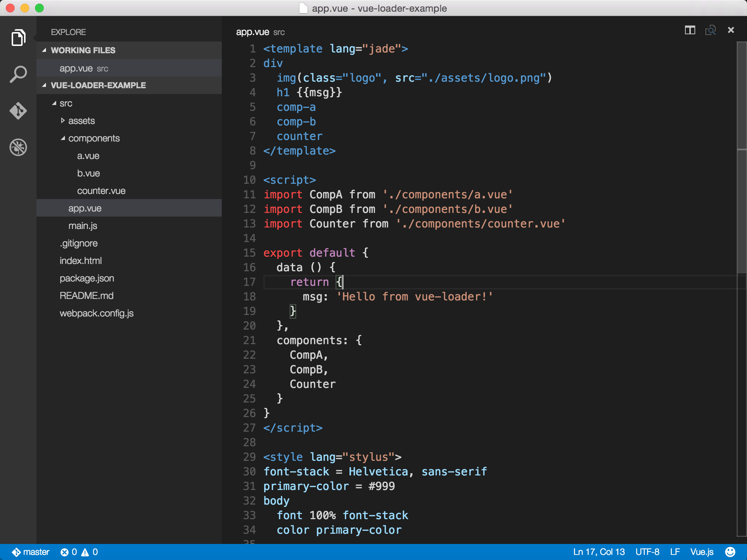Screen dimensions: 747x560
Task: Click the smiley feedback icon
Action: 730,552
